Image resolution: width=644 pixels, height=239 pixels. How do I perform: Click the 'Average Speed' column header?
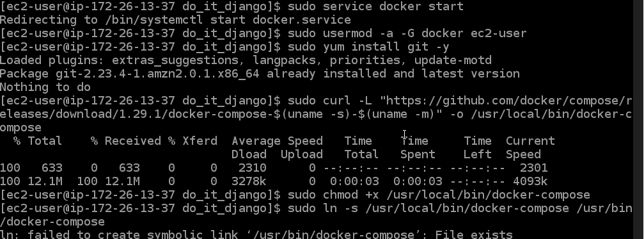pyautogui.click(x=277, y=141)
